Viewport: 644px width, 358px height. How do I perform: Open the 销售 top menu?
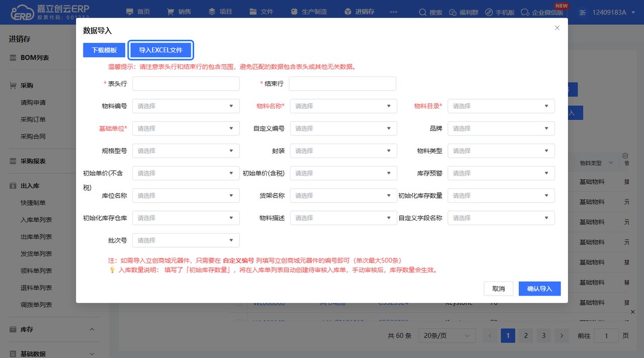tap(179, 12)
